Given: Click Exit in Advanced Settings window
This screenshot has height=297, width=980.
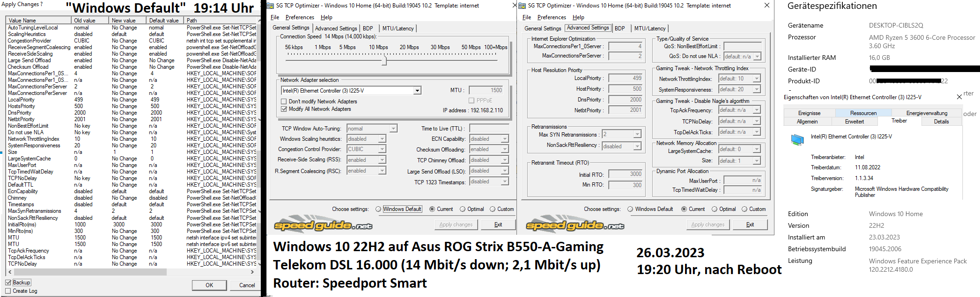Looking at the screenshot, I should (x=750, y=225).
